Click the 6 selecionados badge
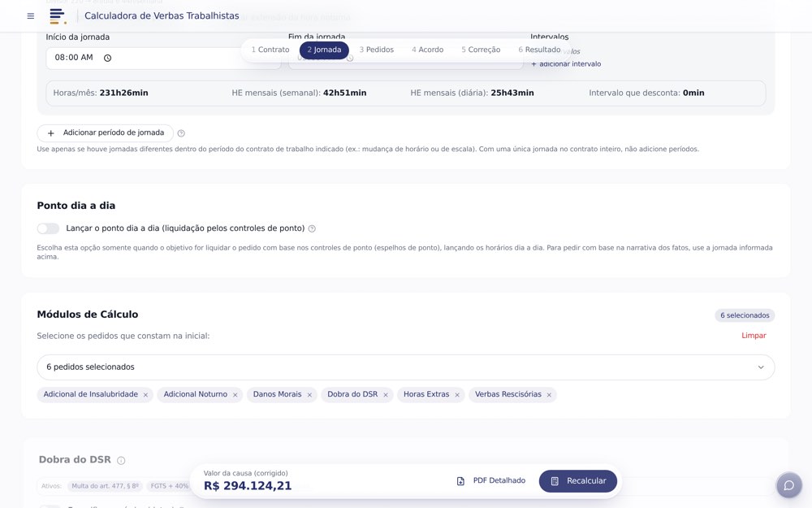Image resolution: width=812 pixels, height=508 pixels. pos(745,315)
